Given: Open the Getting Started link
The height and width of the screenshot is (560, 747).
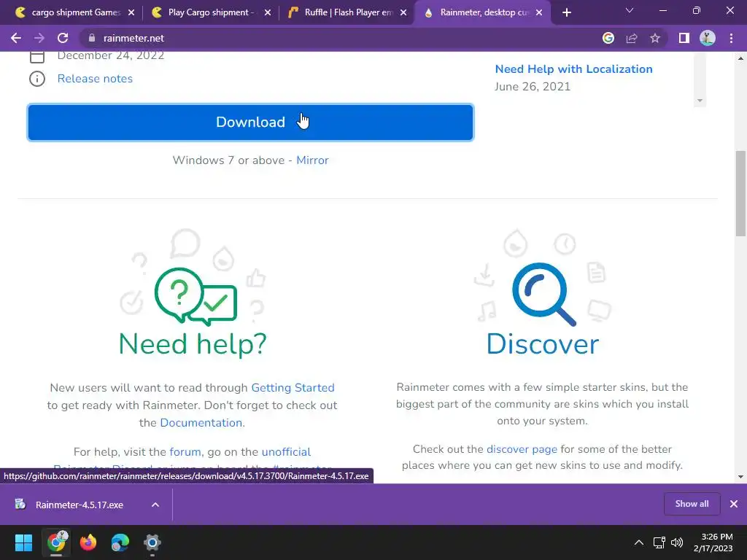Looking at the screenshot, I should click(x=293, y=388).
